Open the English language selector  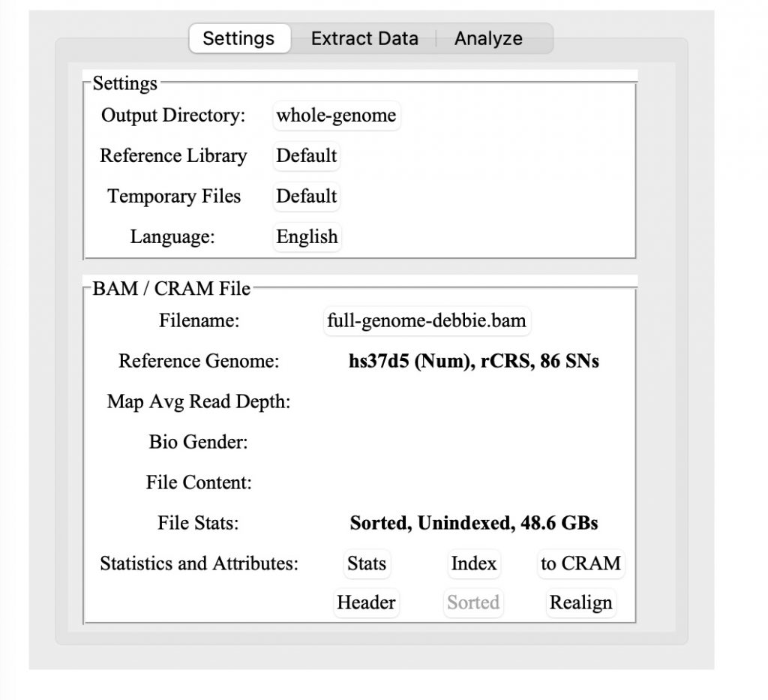pos(306,236)
